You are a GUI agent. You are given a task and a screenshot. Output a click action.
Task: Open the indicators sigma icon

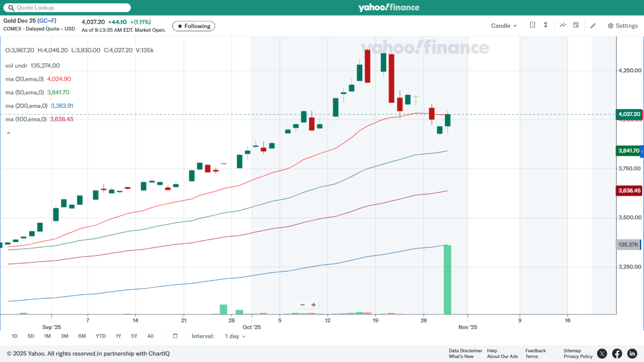546,25
